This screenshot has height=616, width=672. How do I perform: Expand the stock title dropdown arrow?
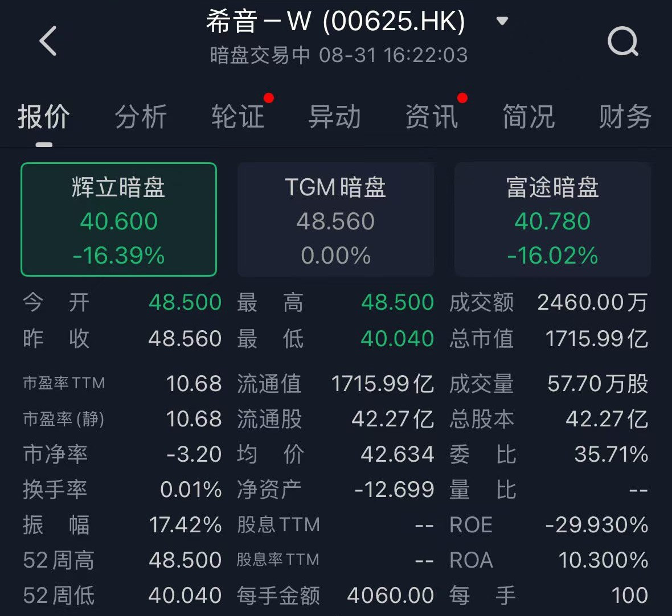(502, 20)
